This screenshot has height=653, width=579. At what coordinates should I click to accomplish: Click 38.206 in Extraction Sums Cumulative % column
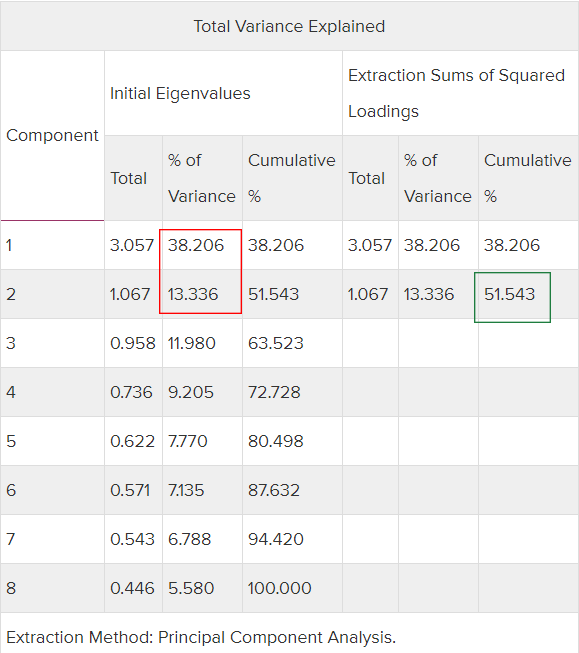pyautogui.click(x=512, y=245)
